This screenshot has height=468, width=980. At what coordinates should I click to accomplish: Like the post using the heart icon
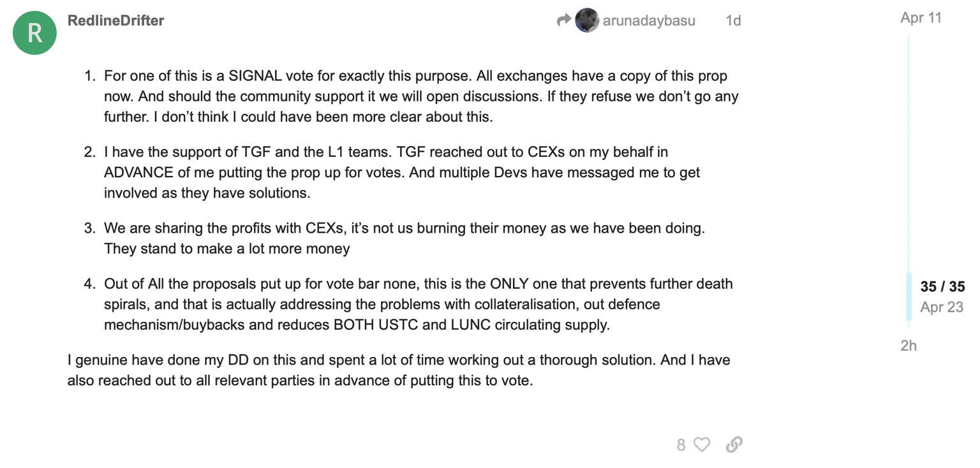pos(701,444)
